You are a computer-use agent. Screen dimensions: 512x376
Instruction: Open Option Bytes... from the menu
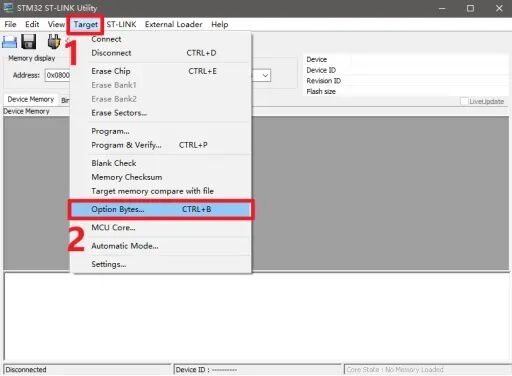point(161,209)
